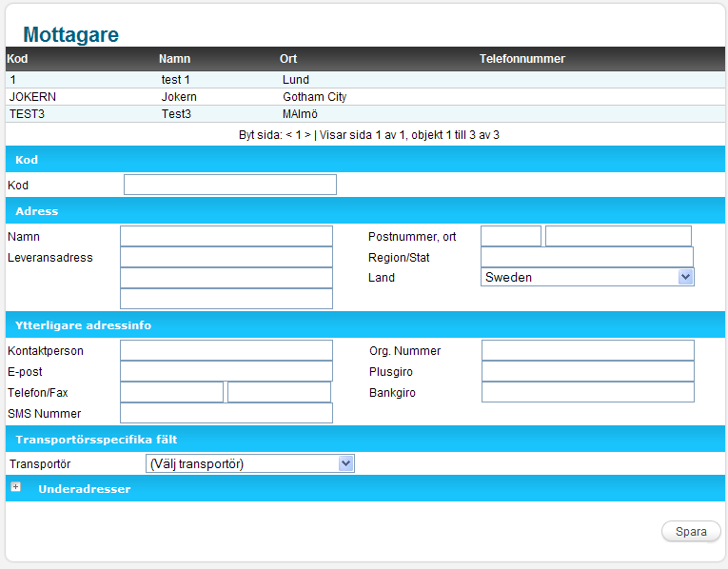Focus the Namn input field

pyautogui.click(x=226, y=236)
